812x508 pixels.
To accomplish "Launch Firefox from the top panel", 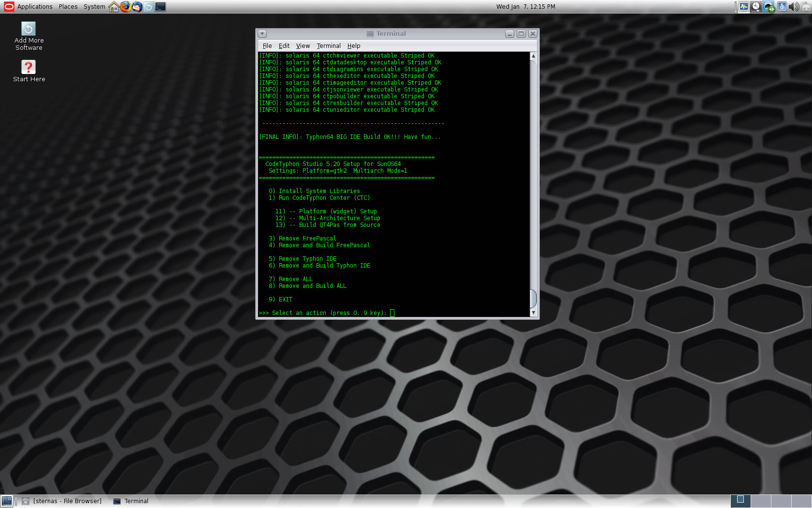I will click(126, 7).
